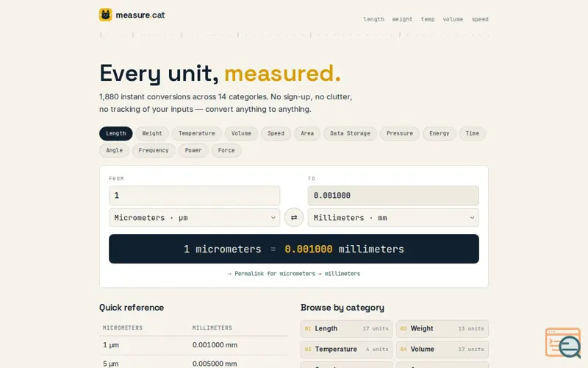Open the Millimeters · mm unit dropdown
588x368 pixels.
[x=393, y=217]
